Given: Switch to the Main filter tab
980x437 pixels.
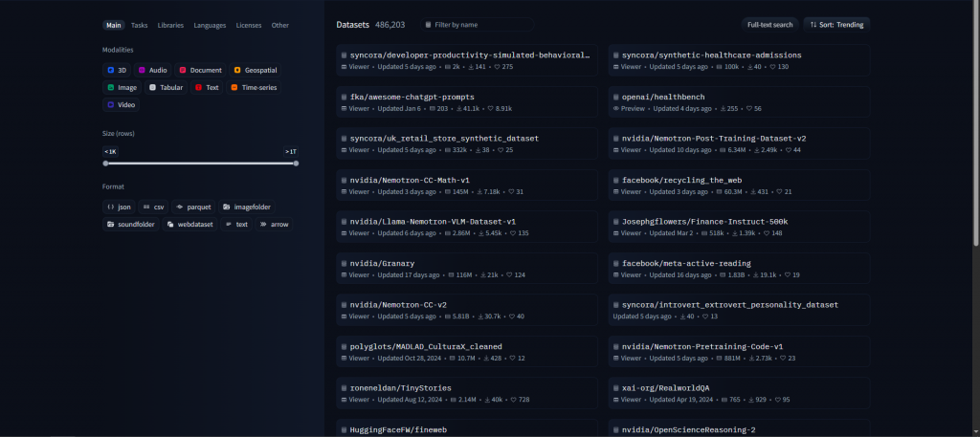Looking at the screenshot, I should (x=114, y=25).
